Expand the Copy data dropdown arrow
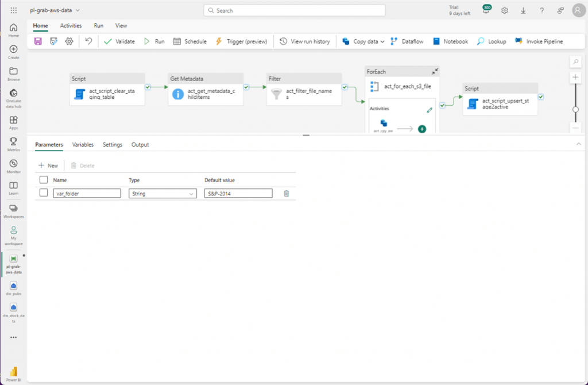This screenshot has height=385, width=588. (382, 41)
